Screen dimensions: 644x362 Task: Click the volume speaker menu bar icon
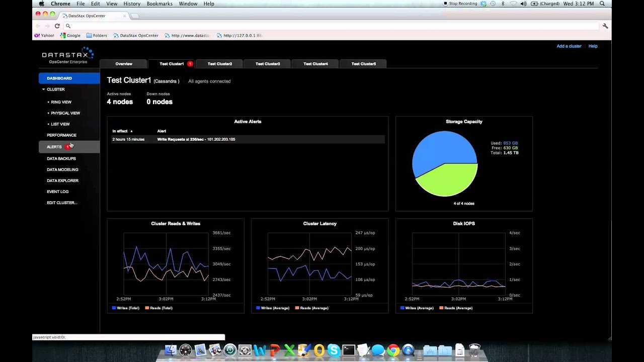(x=523, y=4)
